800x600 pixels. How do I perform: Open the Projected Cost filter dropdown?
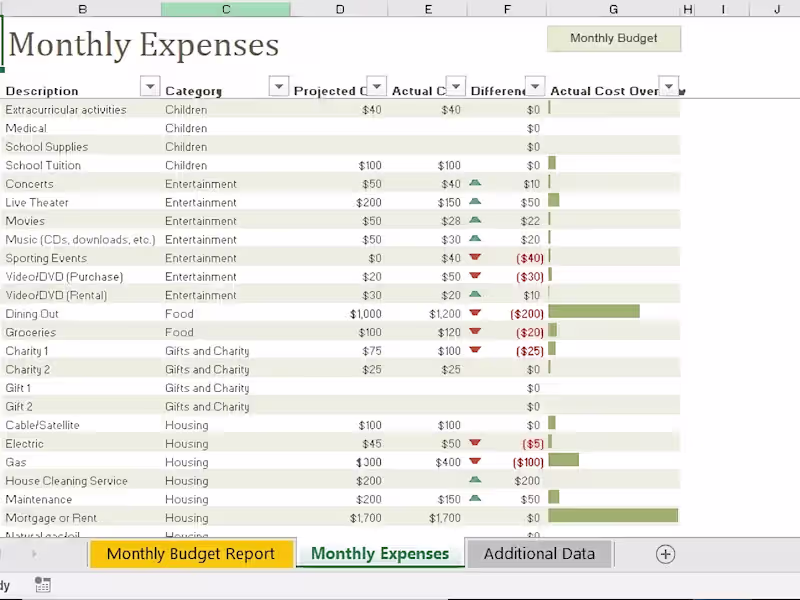coord(377,86)
